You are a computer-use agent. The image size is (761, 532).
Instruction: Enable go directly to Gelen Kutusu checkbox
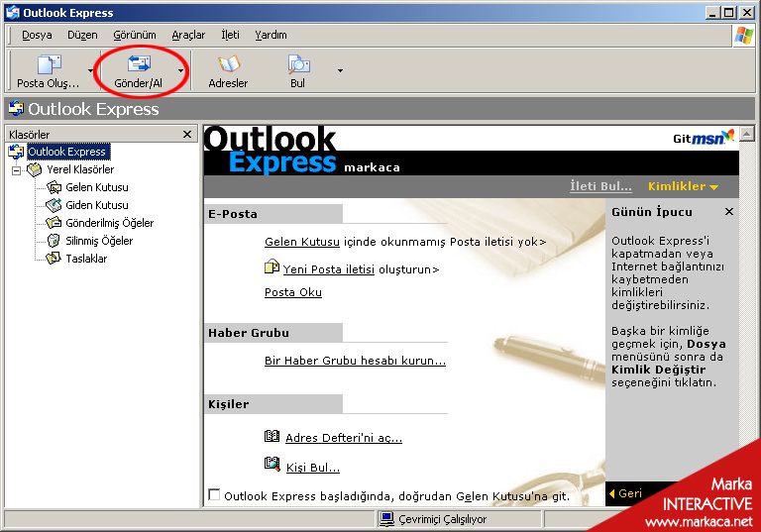(x=214, y=494)
